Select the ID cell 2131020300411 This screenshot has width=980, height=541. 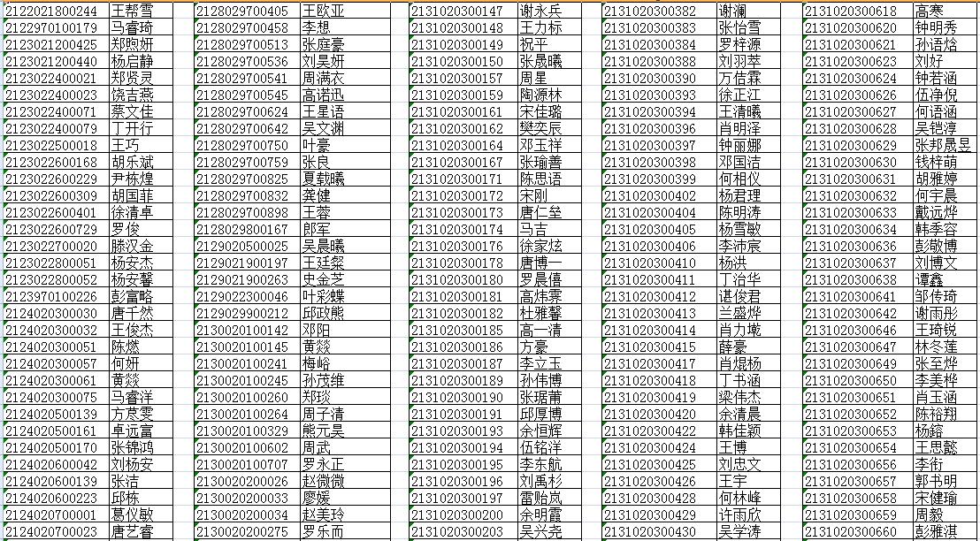(x=659, y=280)
